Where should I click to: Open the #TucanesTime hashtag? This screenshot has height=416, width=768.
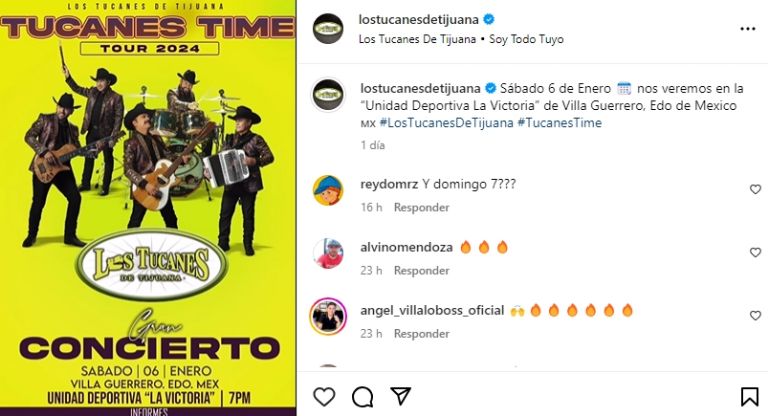click(559, 123)
